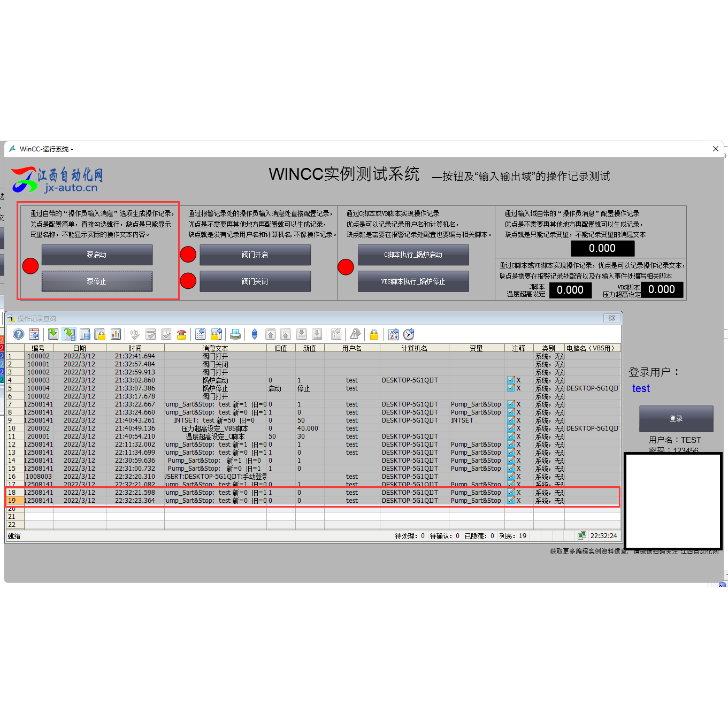Viewport: 728px width, 728px height.
Task: Click the 时间 column header
Action: [135, 348]
